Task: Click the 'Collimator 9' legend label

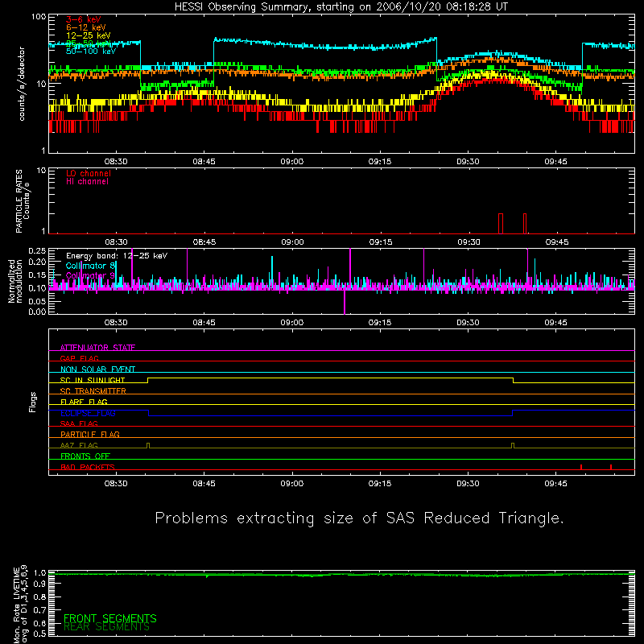Action: click(x=90, y=275)
